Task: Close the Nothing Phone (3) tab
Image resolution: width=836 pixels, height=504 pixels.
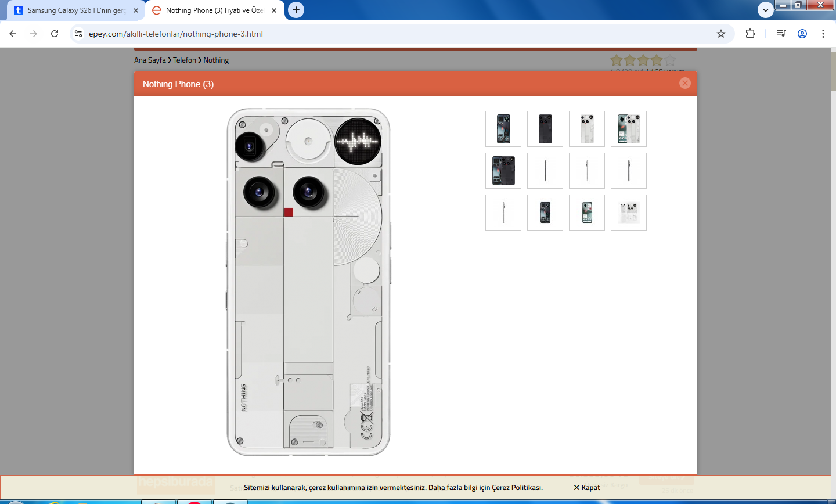Action: coord(274,10)
